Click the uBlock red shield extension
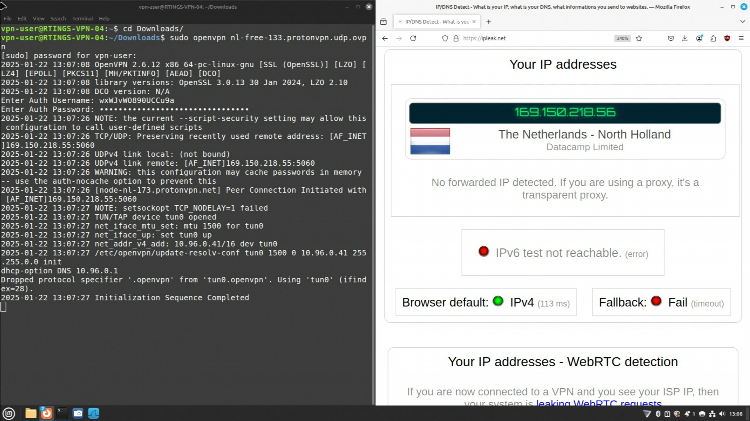Screen dimensions: 750x421 (x=727, y=38)
